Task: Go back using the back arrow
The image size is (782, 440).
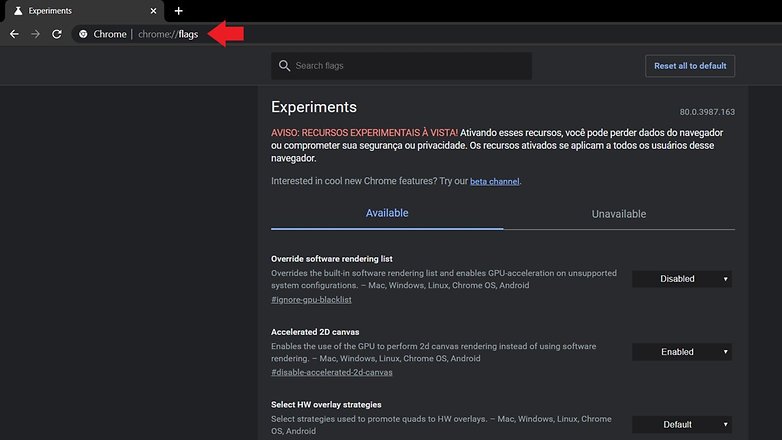Action: tap(14, 34)
